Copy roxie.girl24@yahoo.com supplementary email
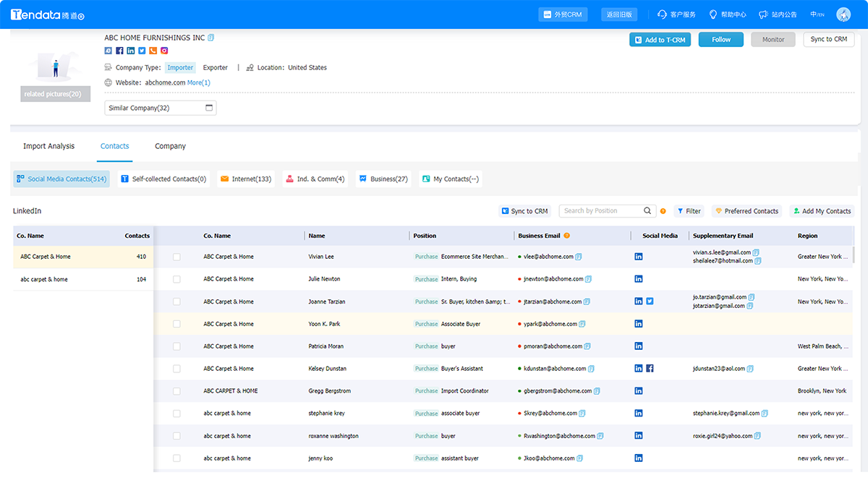868x488 pixels. click(759, 436)
